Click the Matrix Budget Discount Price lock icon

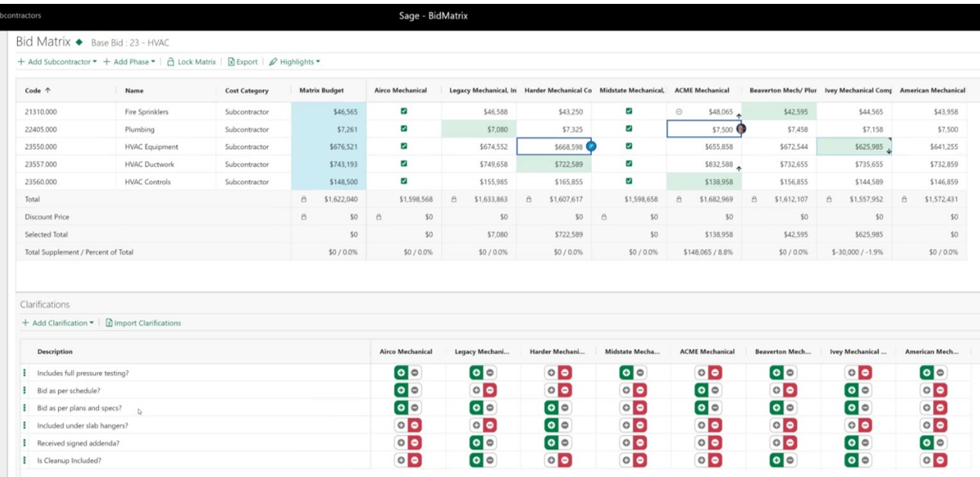304,217
